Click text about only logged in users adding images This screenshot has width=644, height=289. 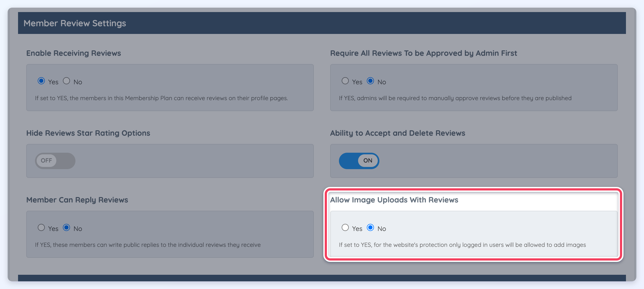pyautogui.click(x=462, y=245)
